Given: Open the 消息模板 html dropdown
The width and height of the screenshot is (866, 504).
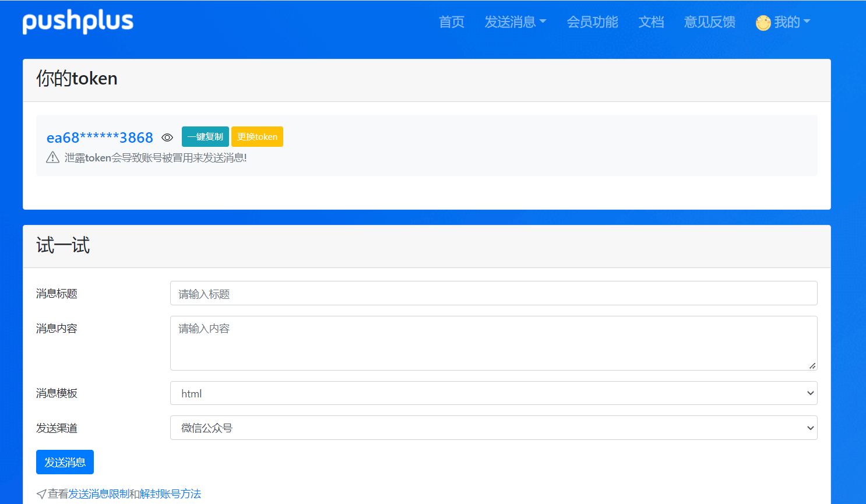Looking at the screenshot, I should [x=494, y=393].
